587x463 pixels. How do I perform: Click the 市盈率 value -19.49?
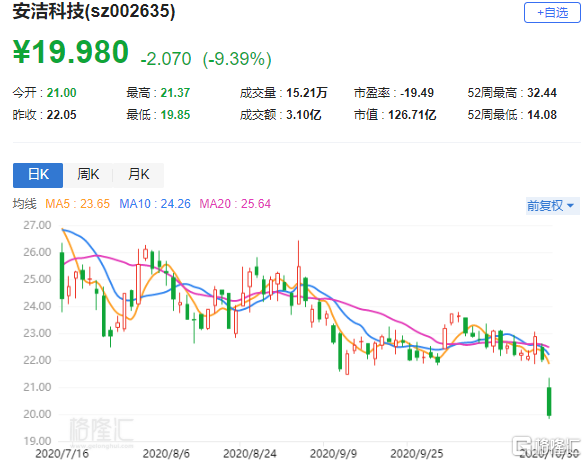pyautogui.click(x=417, y=92)
